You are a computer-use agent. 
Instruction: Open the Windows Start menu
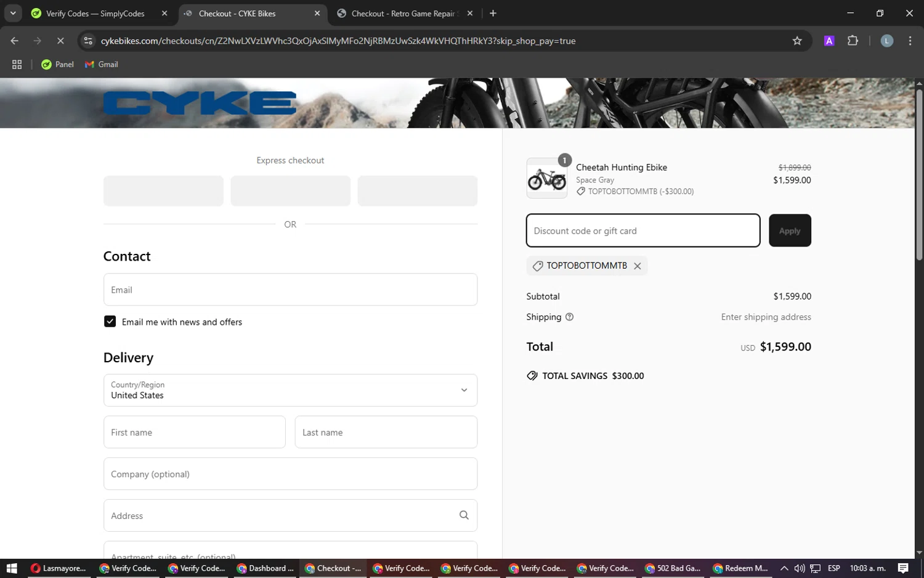[x=11, y=568]
